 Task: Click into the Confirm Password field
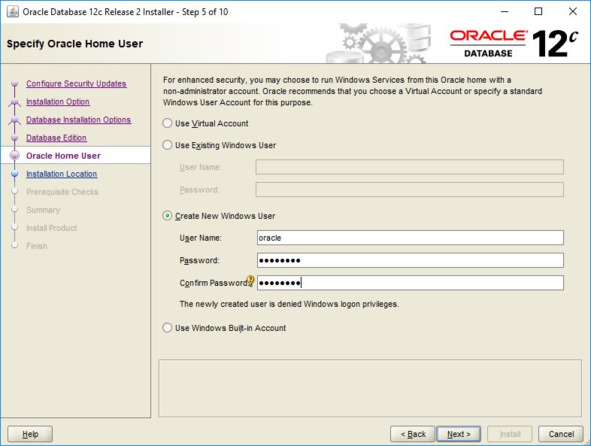click(410, 283)
